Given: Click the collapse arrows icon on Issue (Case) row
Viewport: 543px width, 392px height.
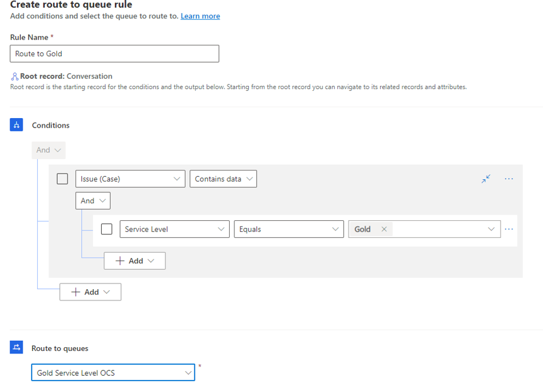Looking at the screenshot, I should [486, 179].
